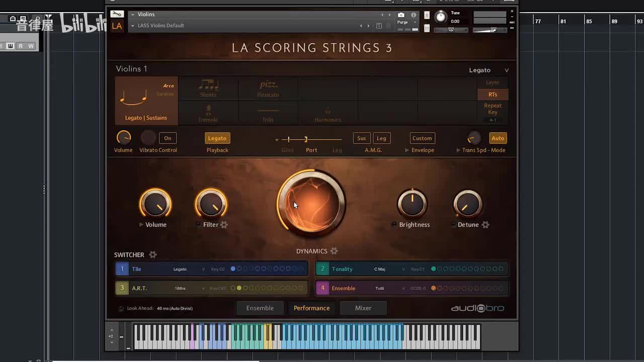
Task: Open the Switcher settings gear
Action: tap(152, 255)
